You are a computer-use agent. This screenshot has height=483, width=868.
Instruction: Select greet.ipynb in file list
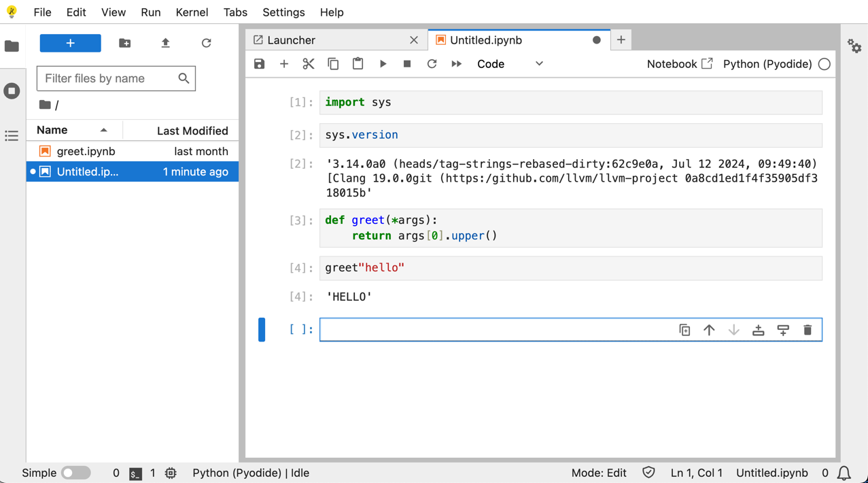[x=133, y=151]
